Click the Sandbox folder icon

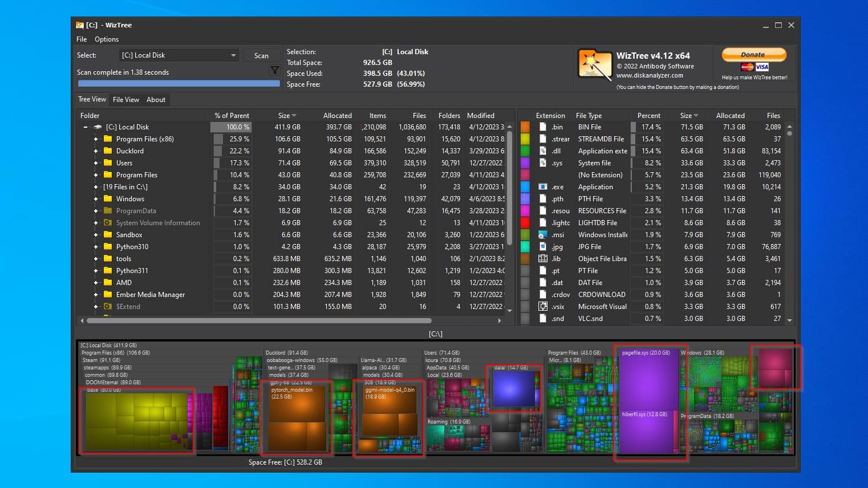108,234
